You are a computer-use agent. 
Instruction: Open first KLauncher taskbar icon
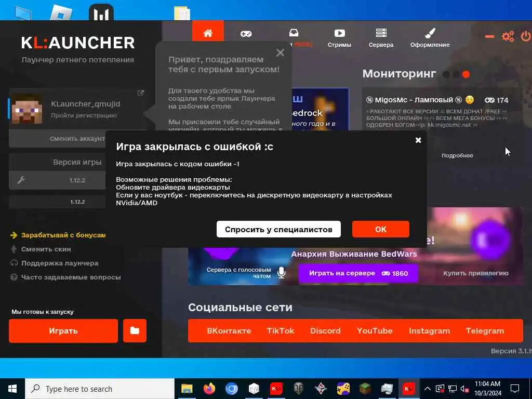tap(276, 389)
